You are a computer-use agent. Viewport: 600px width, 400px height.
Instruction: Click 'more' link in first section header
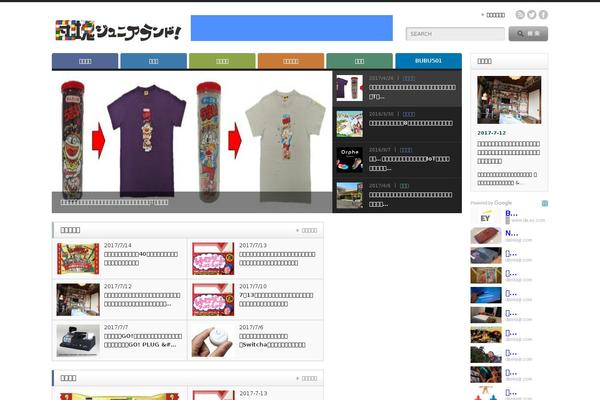(x=307, y=230)
